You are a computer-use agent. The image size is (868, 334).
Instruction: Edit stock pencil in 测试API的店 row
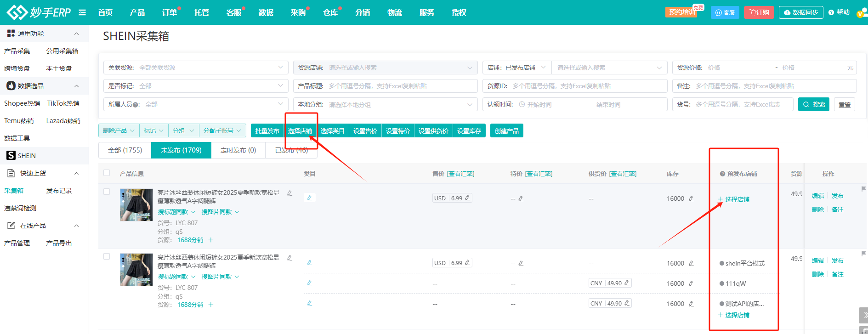691,304
